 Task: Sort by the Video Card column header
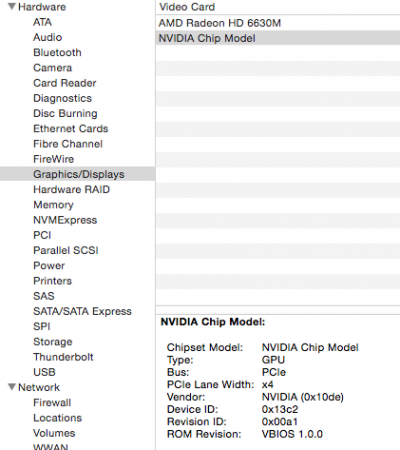click(x=278, y=7)
